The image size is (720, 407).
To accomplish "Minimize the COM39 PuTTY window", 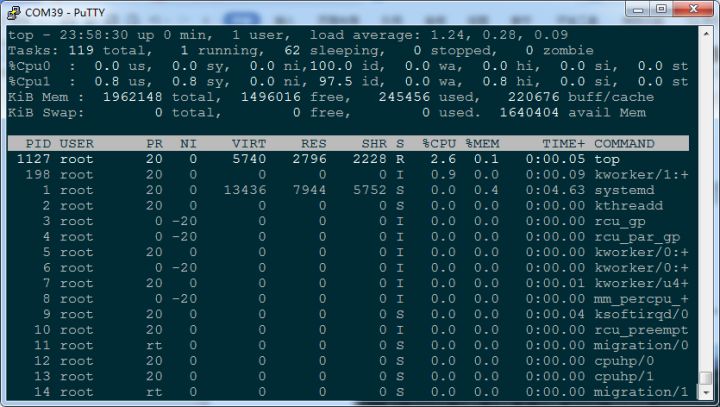I will click(x=638, y=9).
